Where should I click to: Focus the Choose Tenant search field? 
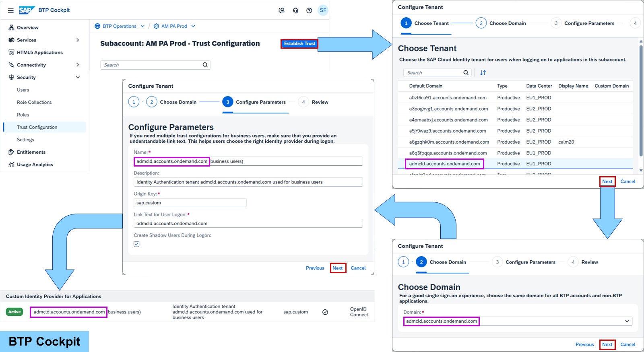pos(437,73)
